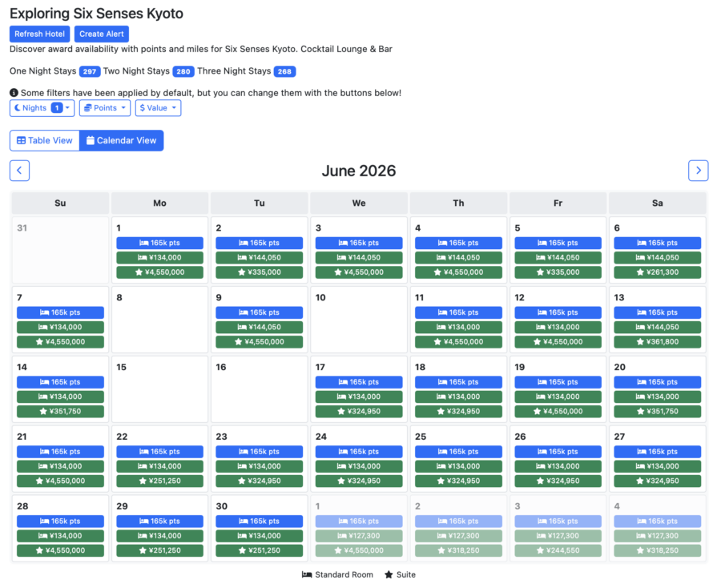721x588 pixels.
Task: Click the June 10 day cell
Action: (359, 320)
